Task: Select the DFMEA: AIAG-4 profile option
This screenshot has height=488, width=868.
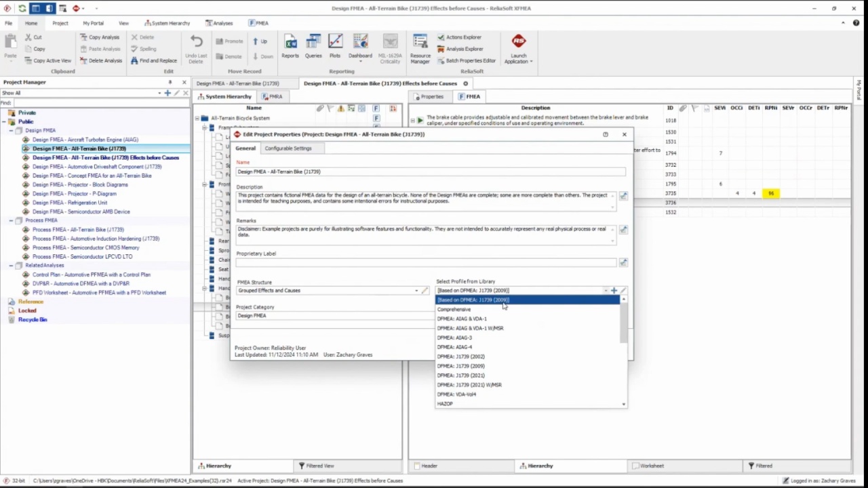Action: coord(454,347)
